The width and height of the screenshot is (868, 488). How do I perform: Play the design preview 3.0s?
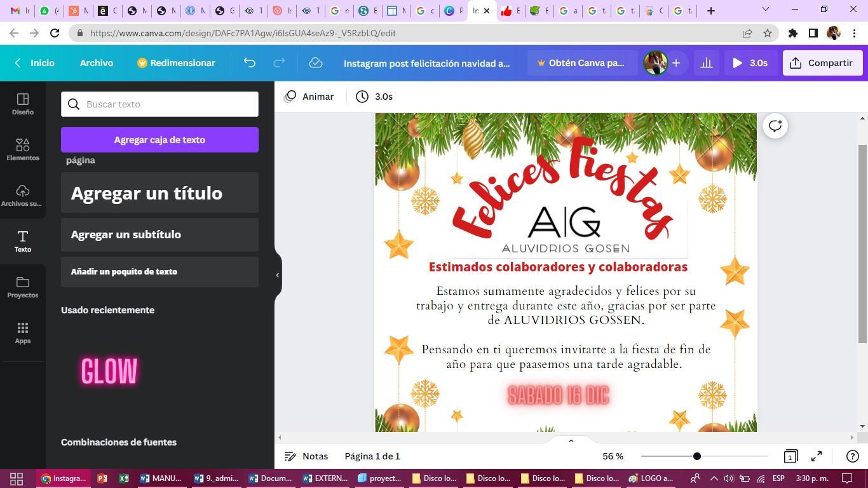[x=750, y=63]
